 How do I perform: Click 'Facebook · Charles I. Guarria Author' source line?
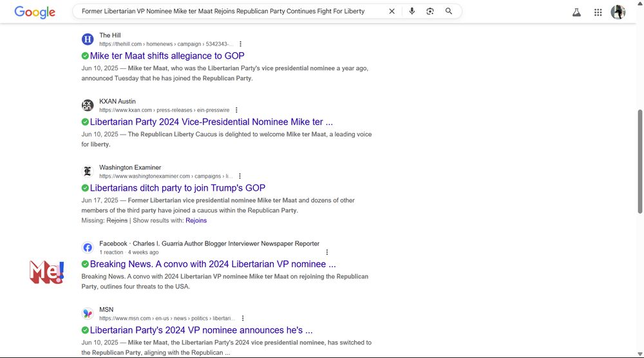point(209,243)
